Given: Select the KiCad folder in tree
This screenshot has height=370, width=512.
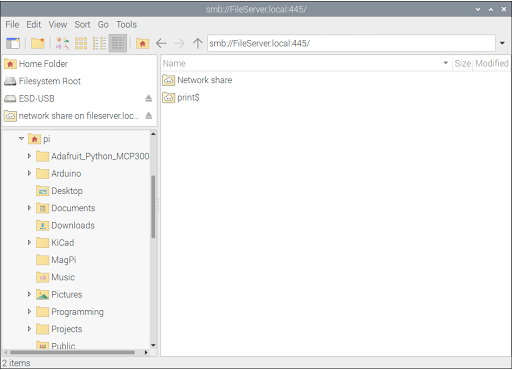Looking at the screenshot, I should (x=55, y=243).
